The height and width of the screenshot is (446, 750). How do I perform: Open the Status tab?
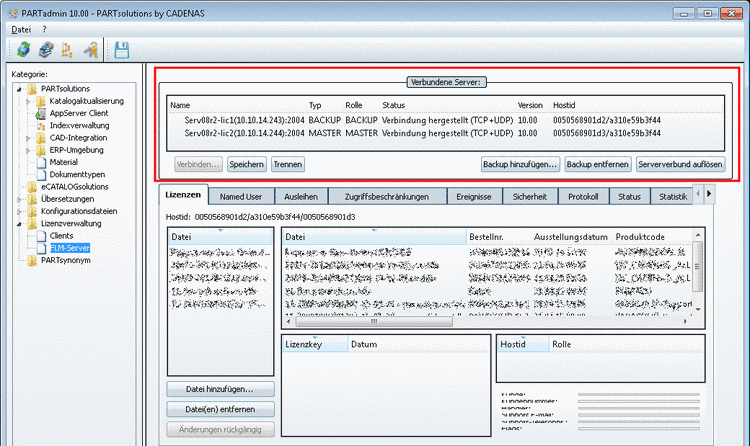point(629,197)
